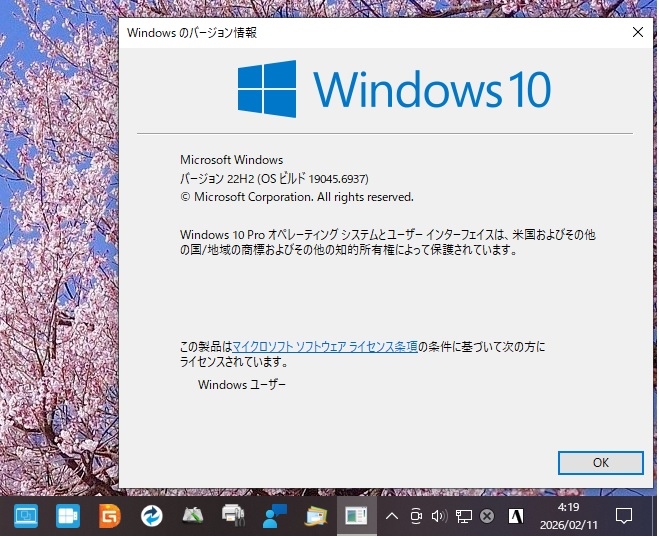
Task: Open the green pencil drawing app on taskbar
Action: click(x=193, y=517)
